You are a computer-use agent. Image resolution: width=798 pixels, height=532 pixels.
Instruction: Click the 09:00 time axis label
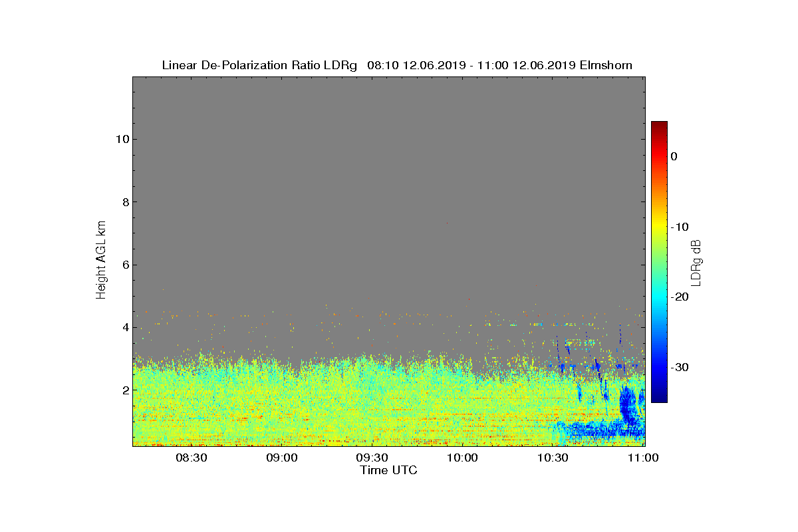click(x=282, y=458)
